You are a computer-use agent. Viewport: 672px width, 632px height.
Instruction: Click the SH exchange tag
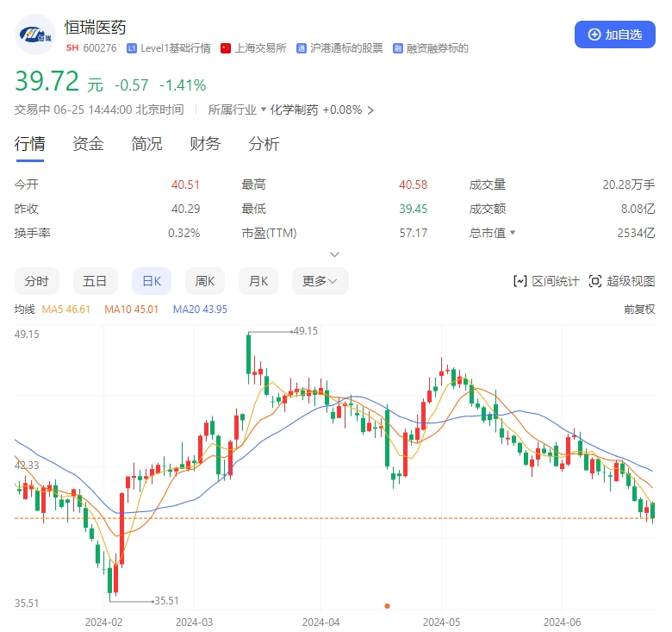[x=72, y=48]
